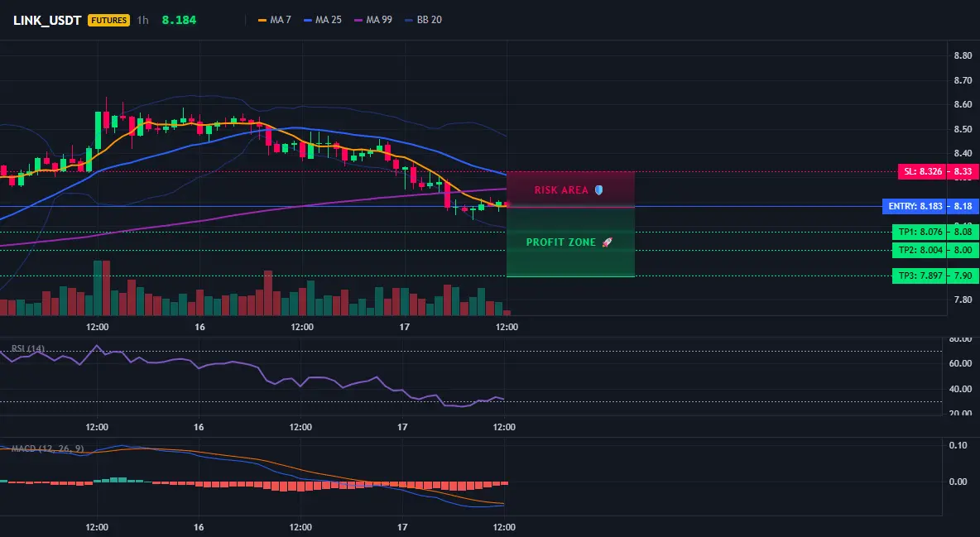This screenshot has height=537, width=980.
Task: Select the TP1: 8.076 target label
Action: 920,232
